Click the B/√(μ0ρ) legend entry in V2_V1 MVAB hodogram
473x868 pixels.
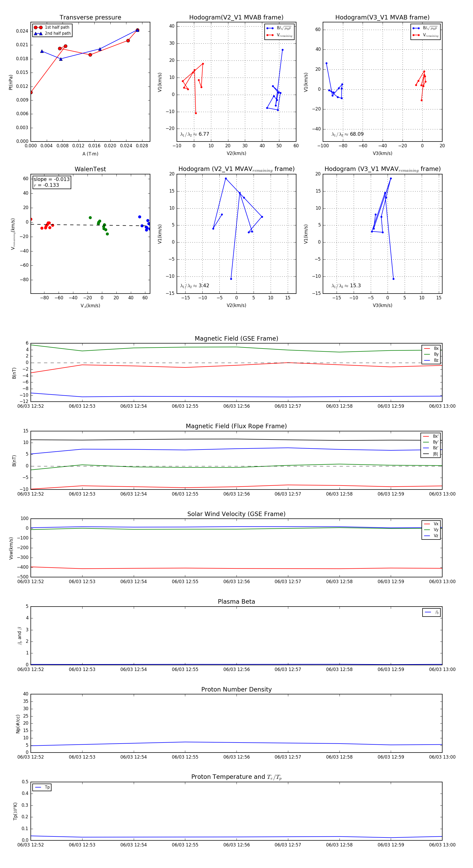point(279,28)
